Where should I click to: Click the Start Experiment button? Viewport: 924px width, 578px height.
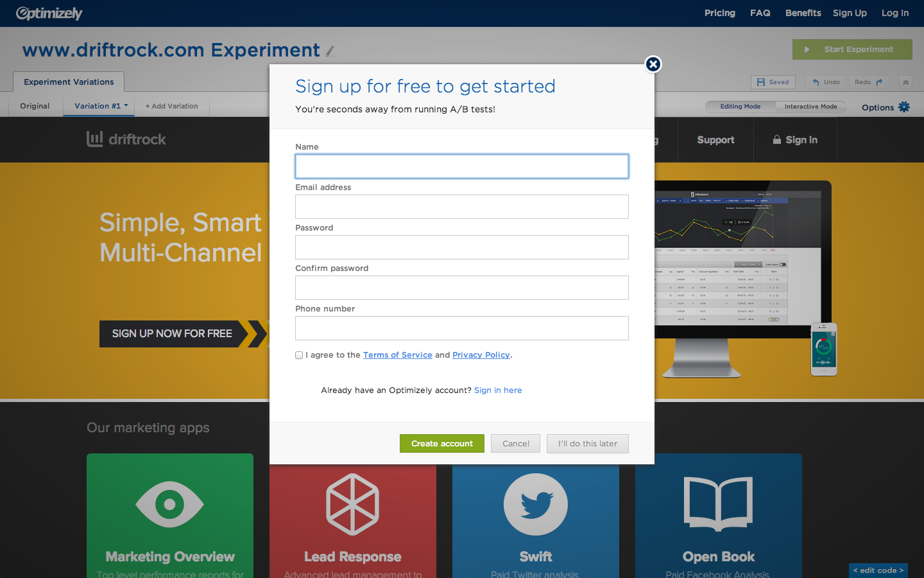point(852,49)
